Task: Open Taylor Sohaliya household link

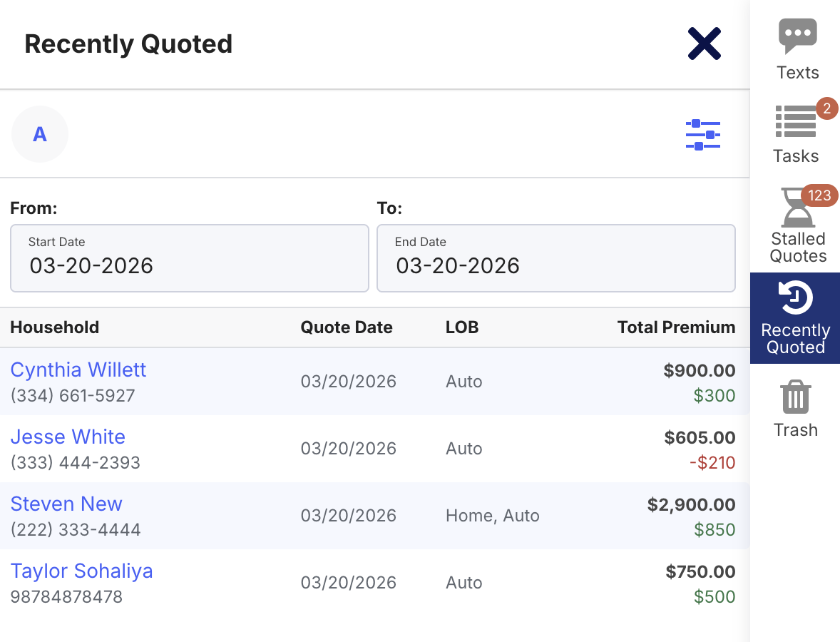Action: tap(81, 571)
